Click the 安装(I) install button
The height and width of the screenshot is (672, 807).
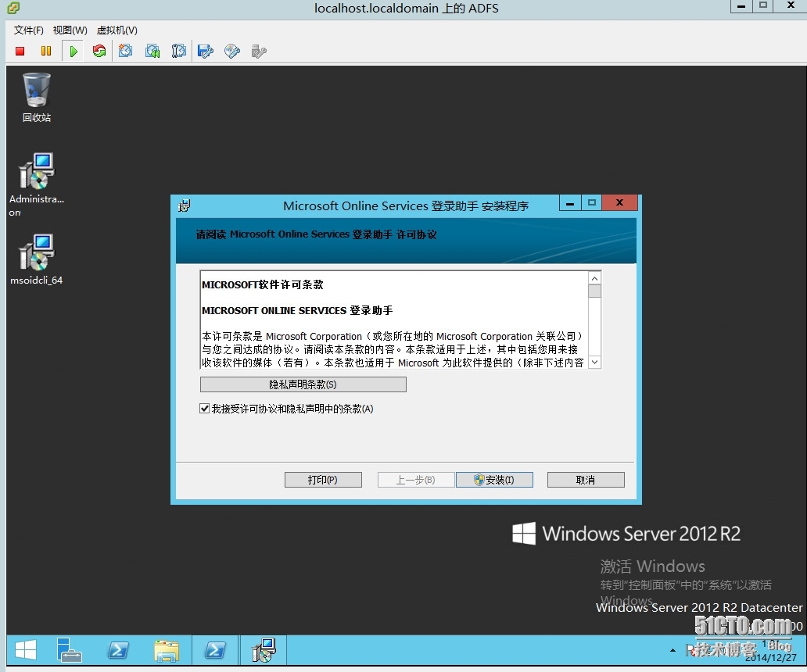coord(494,480)
